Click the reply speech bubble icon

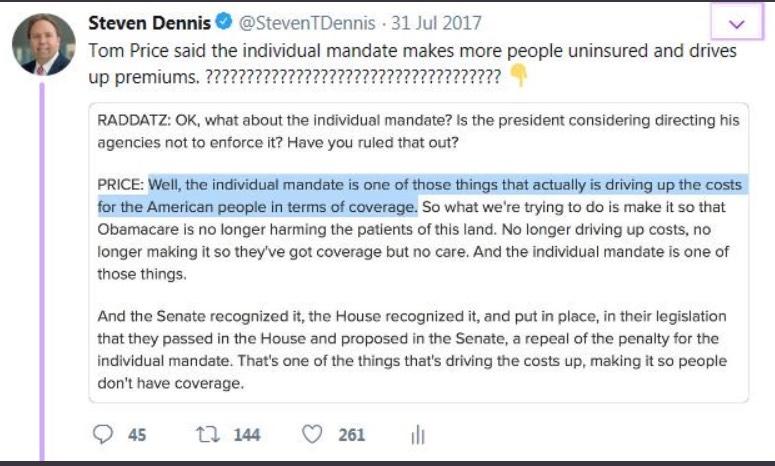(104, 435)
